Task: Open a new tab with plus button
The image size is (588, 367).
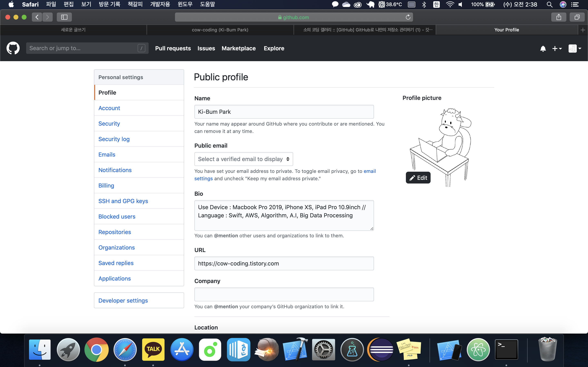Action: 583,30
